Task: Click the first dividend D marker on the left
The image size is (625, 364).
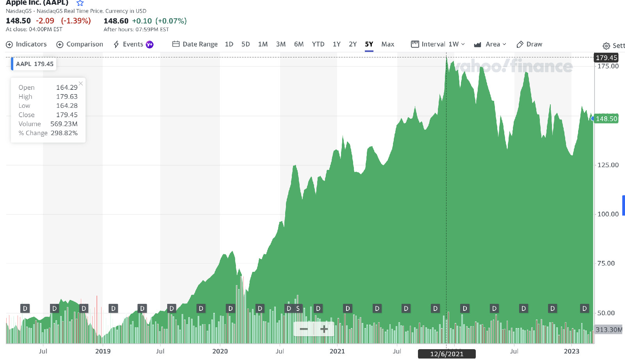Action: pyautogui.click(x=25, y=309)
